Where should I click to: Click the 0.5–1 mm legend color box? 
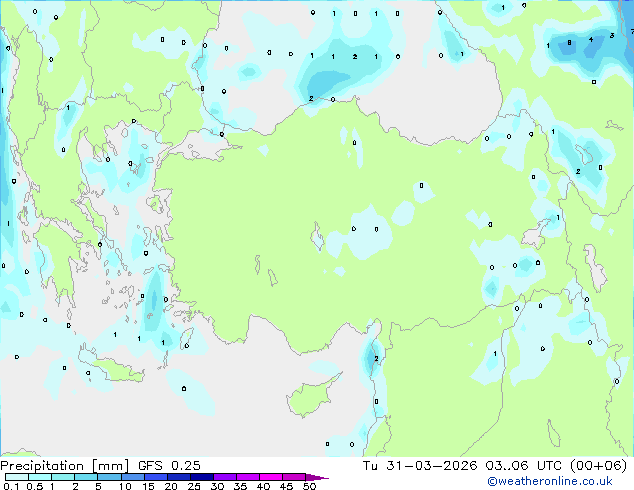click(40, 477)
